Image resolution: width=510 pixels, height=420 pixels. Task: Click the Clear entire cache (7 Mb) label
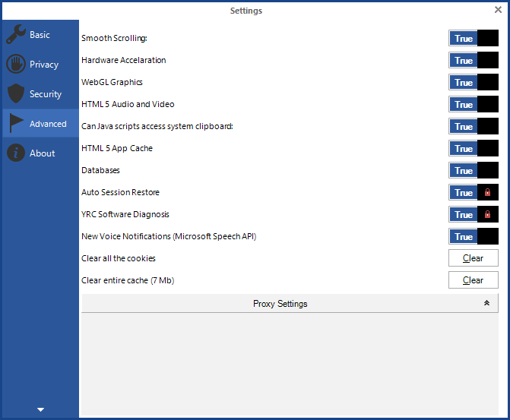coord(128,280)
